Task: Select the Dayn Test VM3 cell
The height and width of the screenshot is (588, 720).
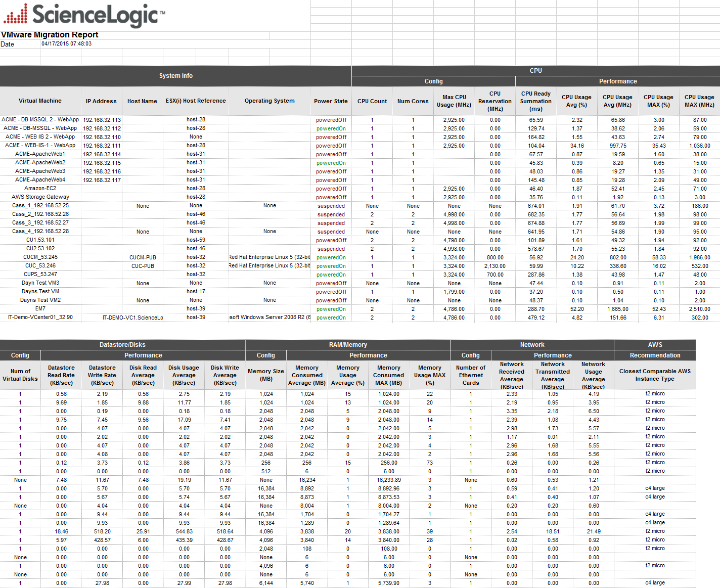Action: [40, 283]
